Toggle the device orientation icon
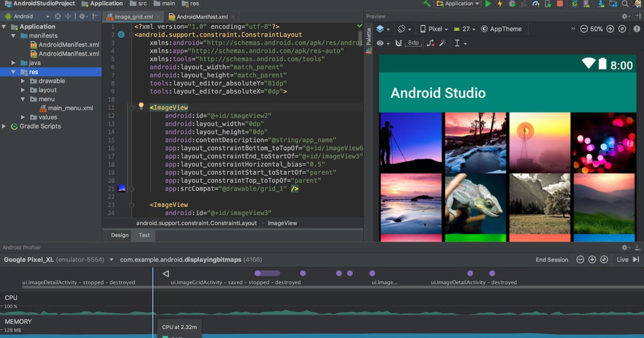The image size is (644, 338). (x=401, y=28)
